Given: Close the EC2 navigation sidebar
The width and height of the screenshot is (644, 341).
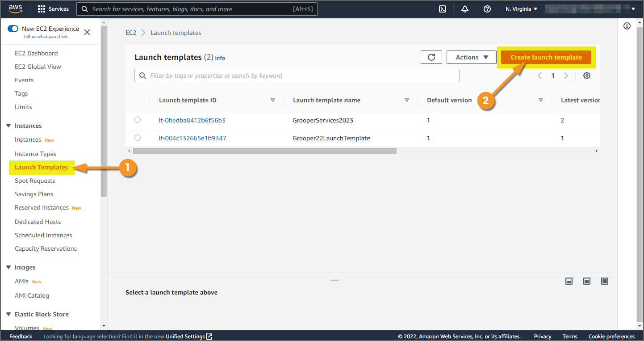Looking at the screenshot, I should [x=87, y=32].
